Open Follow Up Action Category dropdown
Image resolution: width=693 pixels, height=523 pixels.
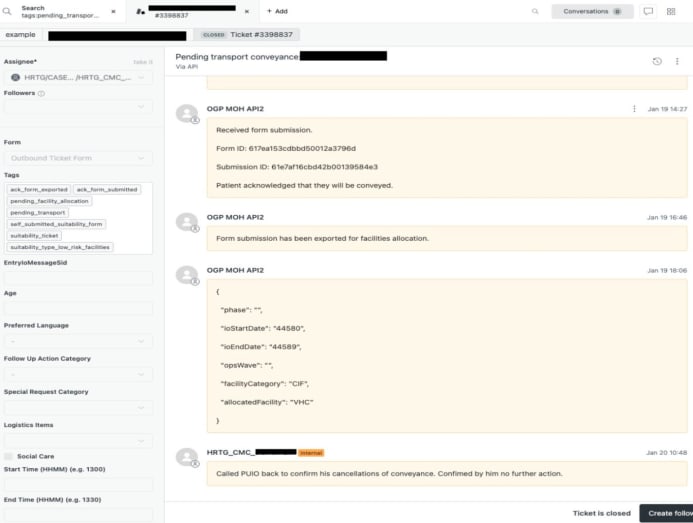(x=78, y=374)
